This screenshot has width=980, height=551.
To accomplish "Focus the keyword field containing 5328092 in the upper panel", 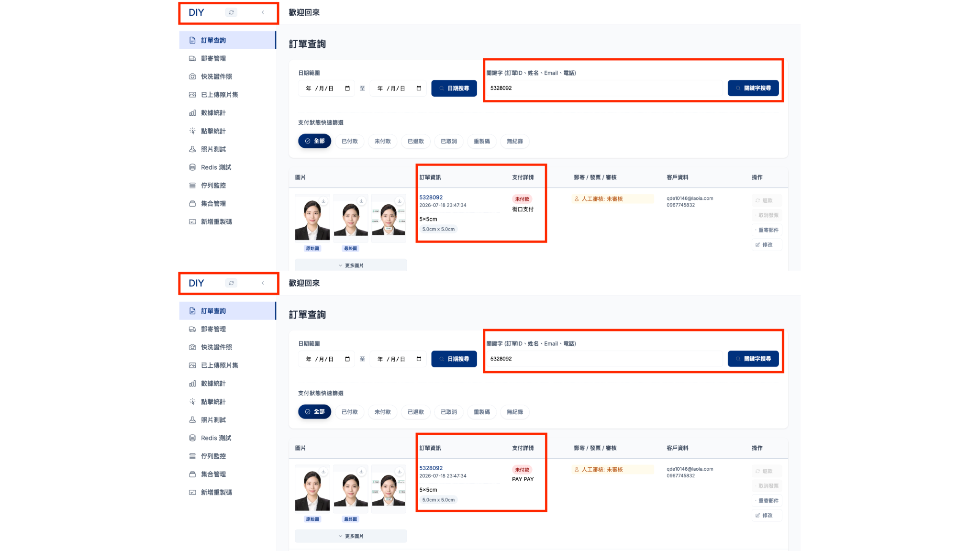I will point(605,88).
